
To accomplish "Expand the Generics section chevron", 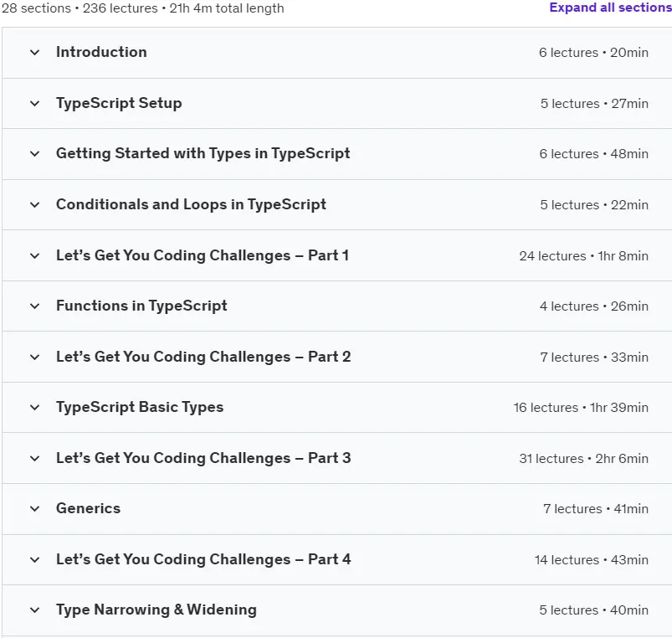I will (x=34, y=509).
